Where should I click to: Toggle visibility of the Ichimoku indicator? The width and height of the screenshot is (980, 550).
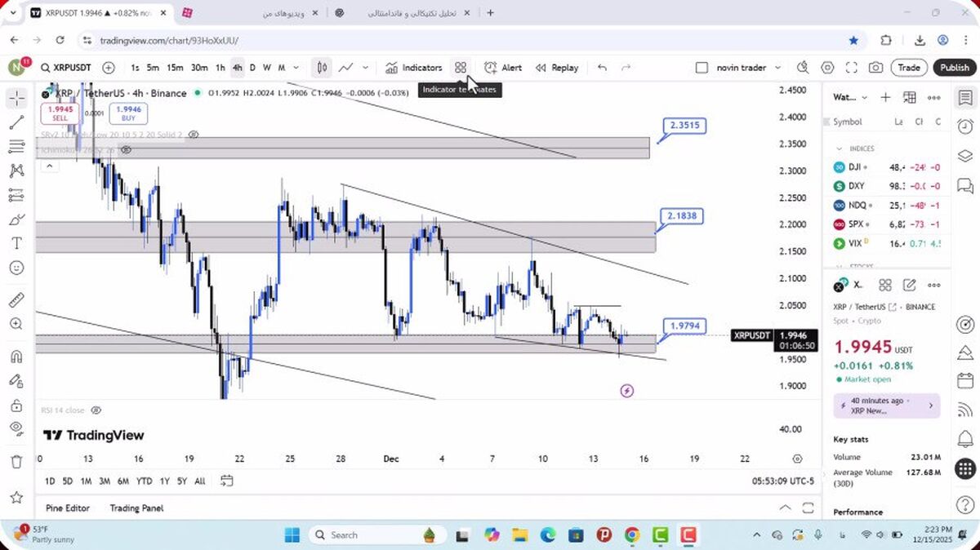(126, 150)
